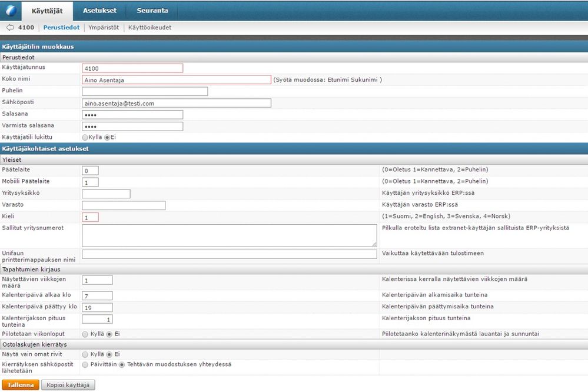The width and height of the screenshot is (588, 392).
Task: Click the Unifaun printterimappauksen nimi field
Action: point(230,254)
